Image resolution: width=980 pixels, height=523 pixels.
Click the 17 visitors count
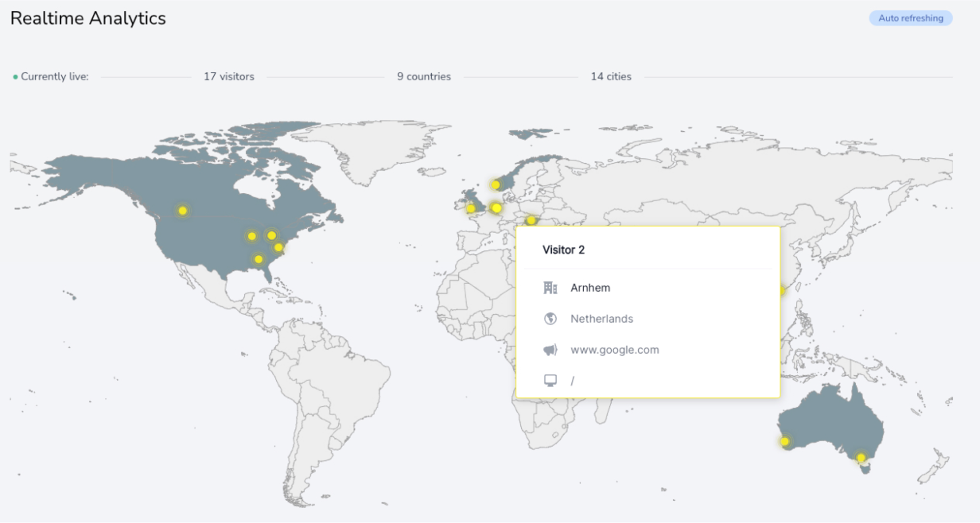pyautogui.click(x=229, y=77)
